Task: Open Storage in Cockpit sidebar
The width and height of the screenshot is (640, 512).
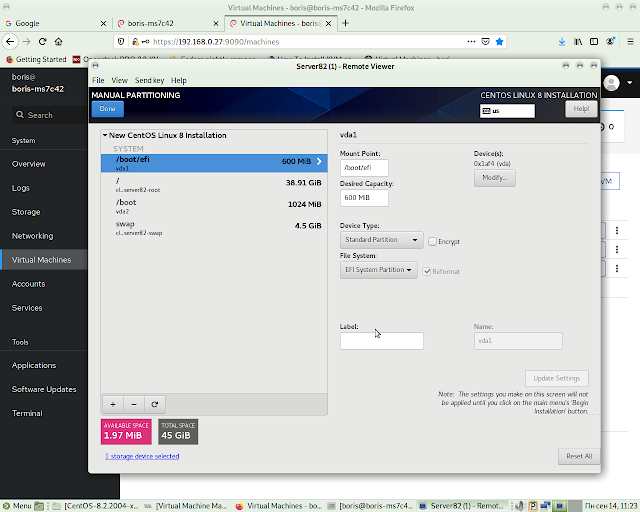Action: tap(26, 212)
